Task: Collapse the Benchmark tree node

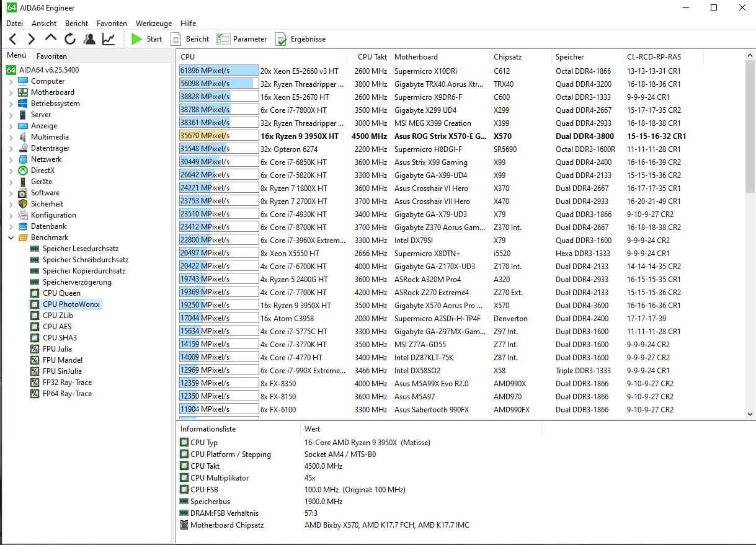Action: pos(11,237)
